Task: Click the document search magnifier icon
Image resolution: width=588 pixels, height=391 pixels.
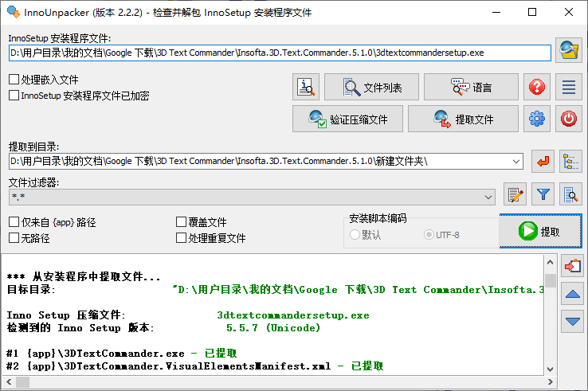Action: click(570, 194)
